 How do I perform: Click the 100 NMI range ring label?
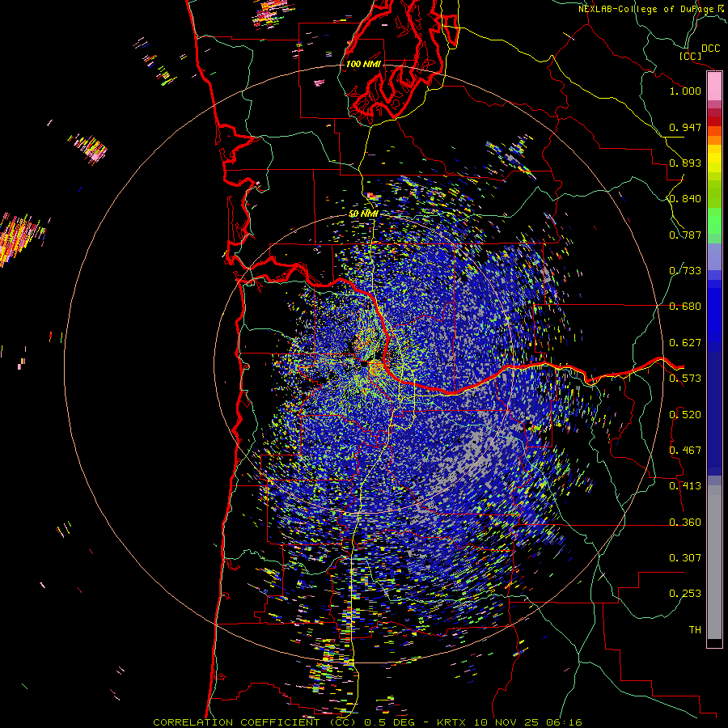pos(363,64)
